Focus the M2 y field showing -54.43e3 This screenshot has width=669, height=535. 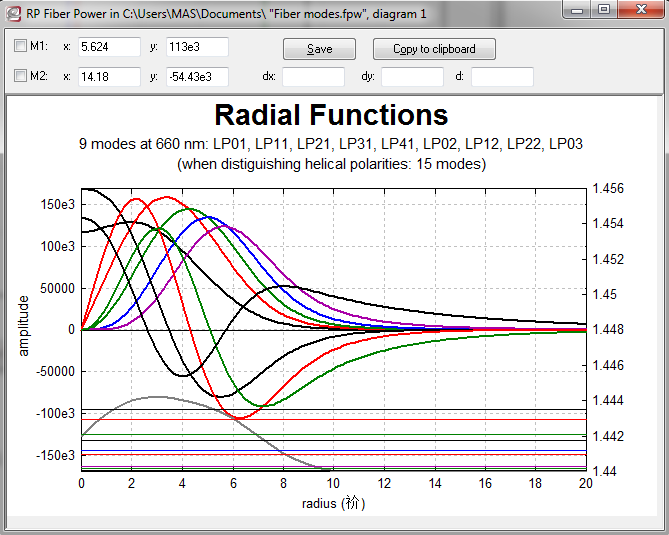pos(197,76)
